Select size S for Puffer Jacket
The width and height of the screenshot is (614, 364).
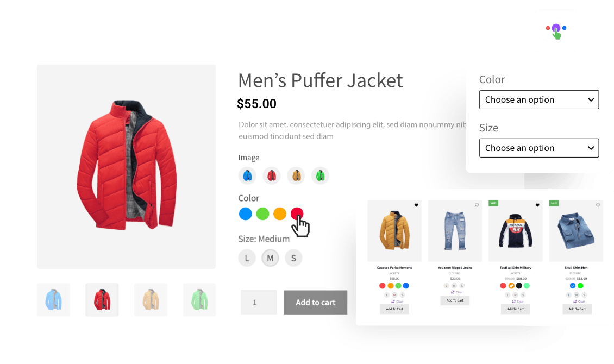293,258
